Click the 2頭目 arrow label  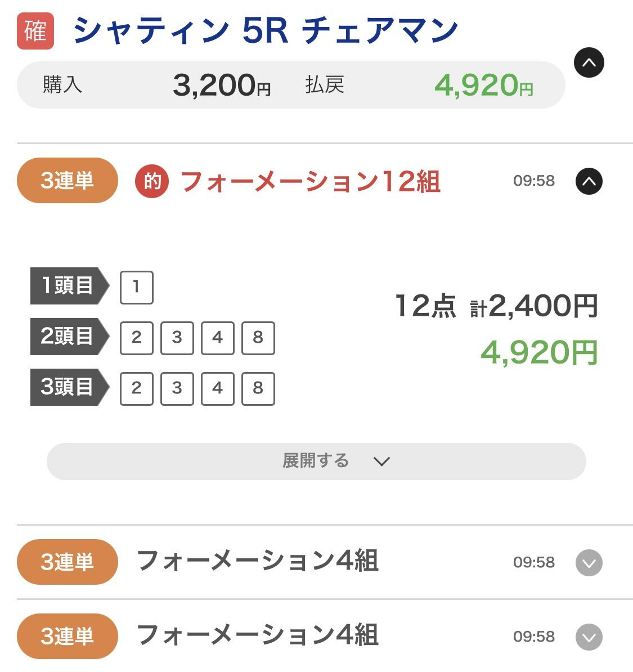point(69,337)
